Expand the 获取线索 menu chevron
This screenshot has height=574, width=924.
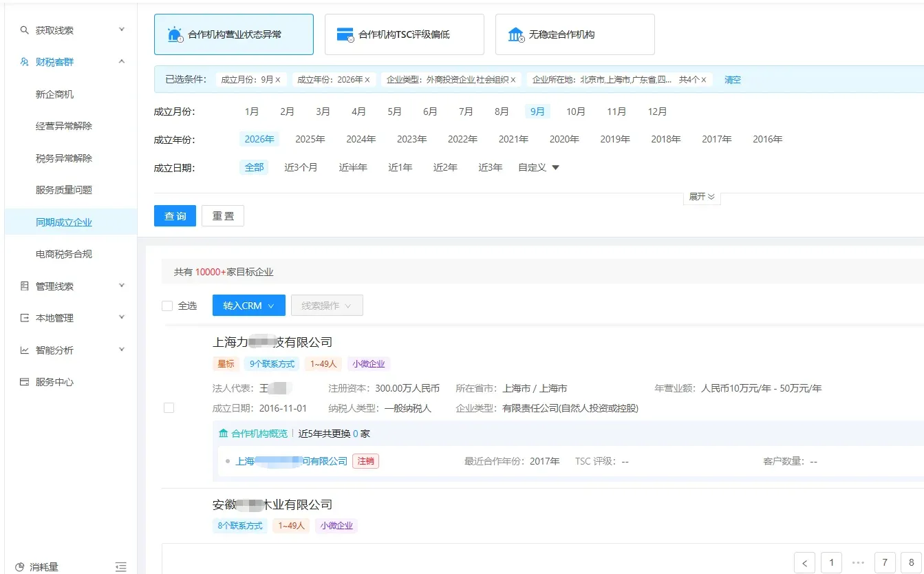(x=122, y=30)
